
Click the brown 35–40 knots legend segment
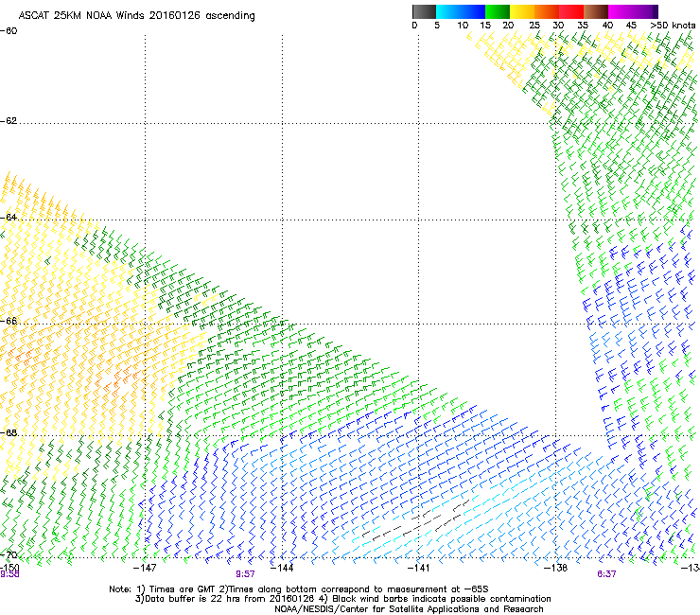[x=596, y=11]
